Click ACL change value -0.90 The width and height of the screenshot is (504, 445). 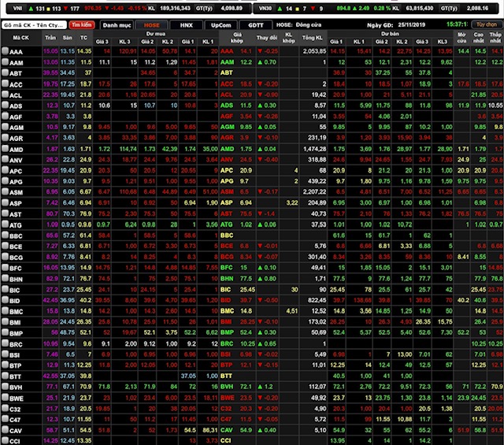coord(271,95)
